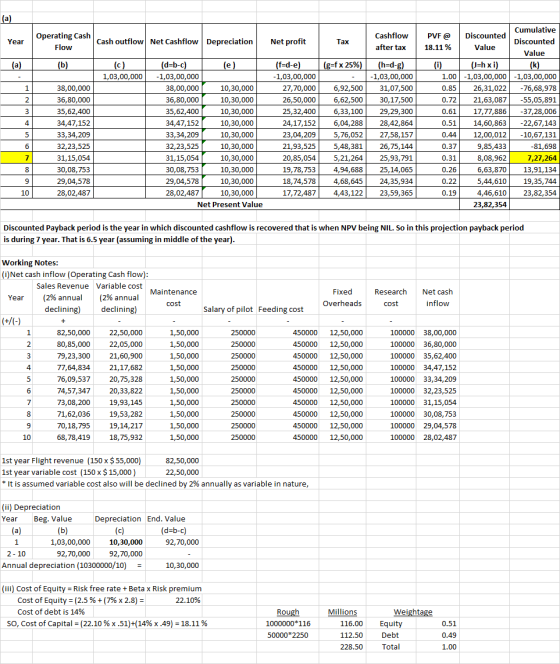This screenshot has width=560, height=664.
Task: Click variable cost value 22,05,000
Action: point(126,344)
